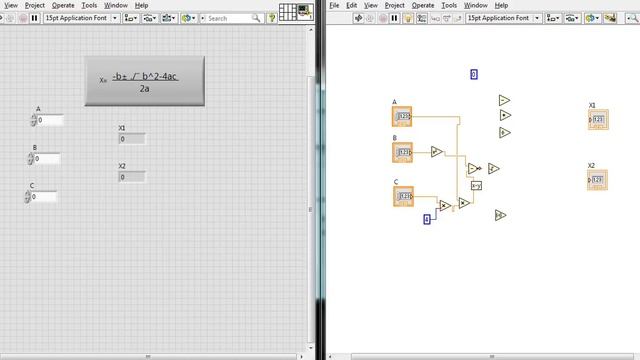
Task: Select the numeric constant 4 on diagram
Action: [x=427, y=219]
